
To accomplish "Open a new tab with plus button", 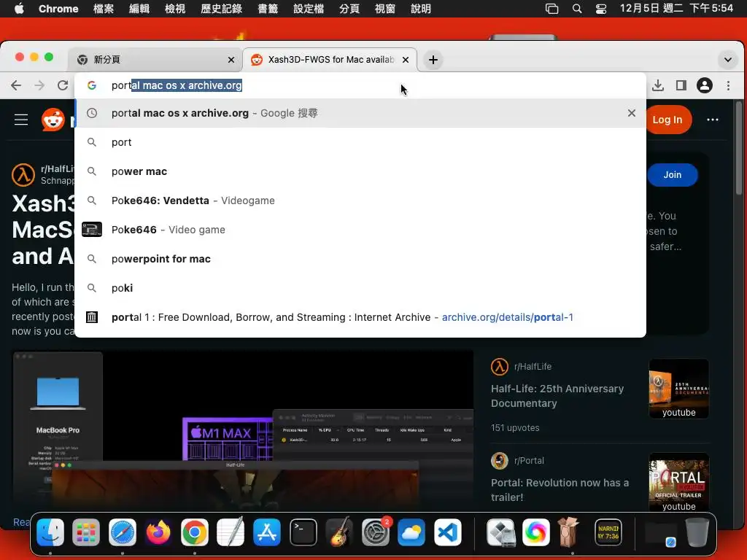I will tap(433, 60).
